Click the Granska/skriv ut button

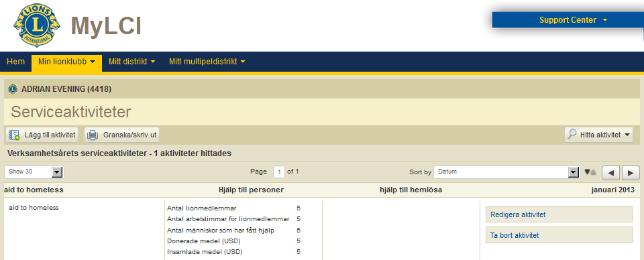(x=121, y=135)
